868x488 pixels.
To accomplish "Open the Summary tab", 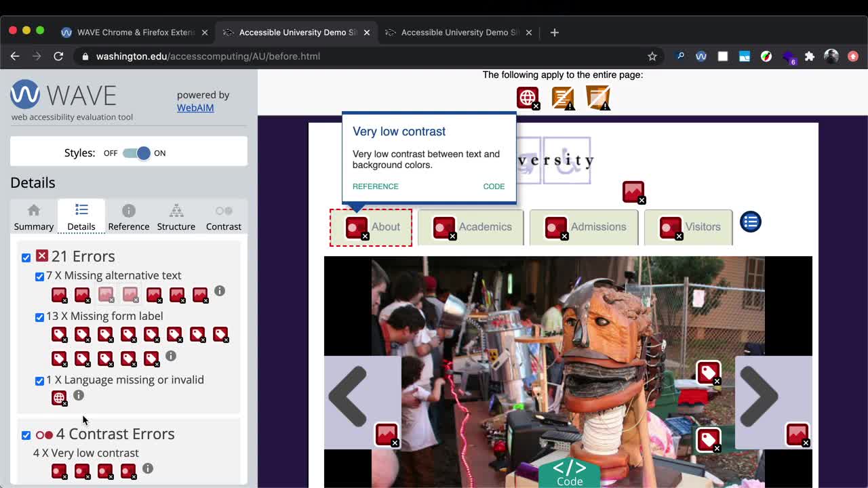I will 33,218.
